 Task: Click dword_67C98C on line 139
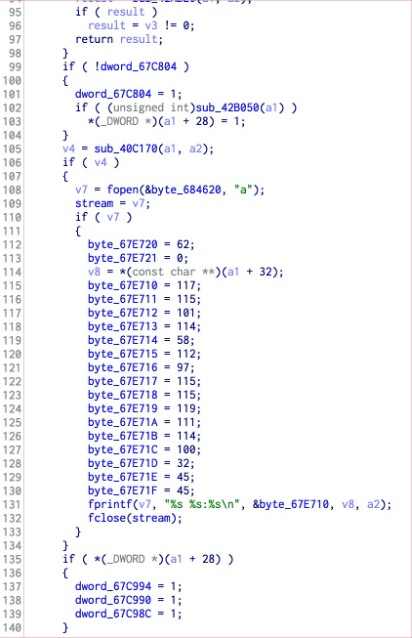(113, 614)
